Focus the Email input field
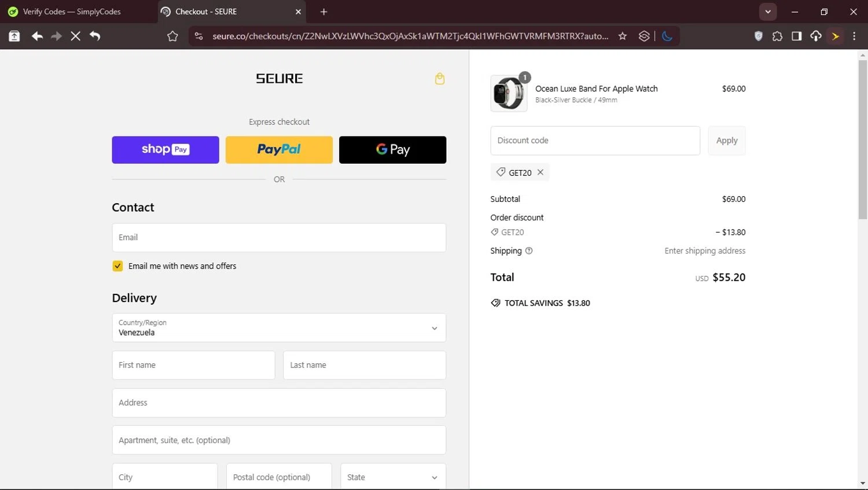Screen dimensions: 868x490 279,238
